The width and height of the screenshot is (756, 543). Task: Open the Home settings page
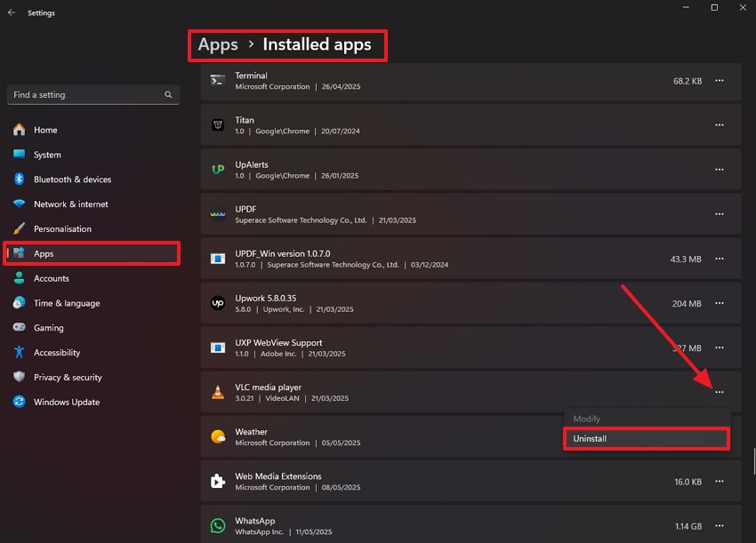coord(92,130)
